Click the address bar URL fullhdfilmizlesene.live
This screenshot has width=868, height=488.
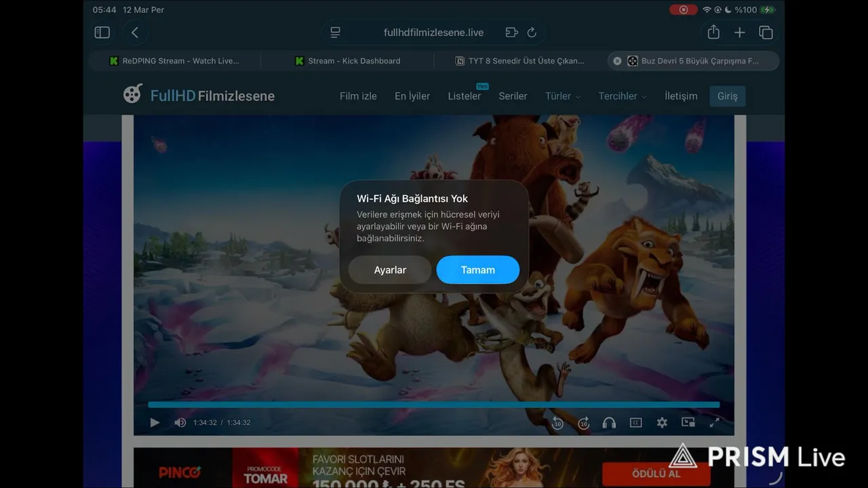(433, 33)
